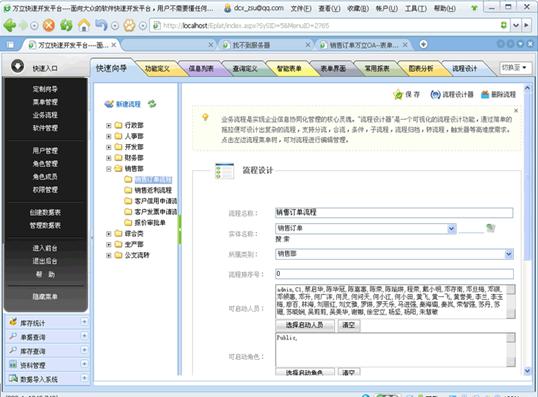
Task: Select 销售返利流程 in the tree
Action: tap(153, 190)
